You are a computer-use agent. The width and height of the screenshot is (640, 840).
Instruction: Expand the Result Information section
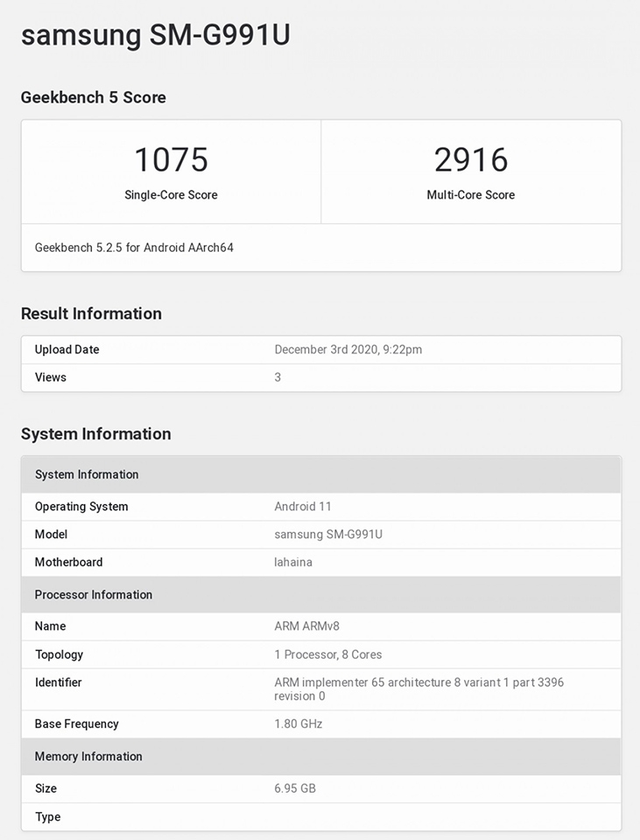pos(91,313)
